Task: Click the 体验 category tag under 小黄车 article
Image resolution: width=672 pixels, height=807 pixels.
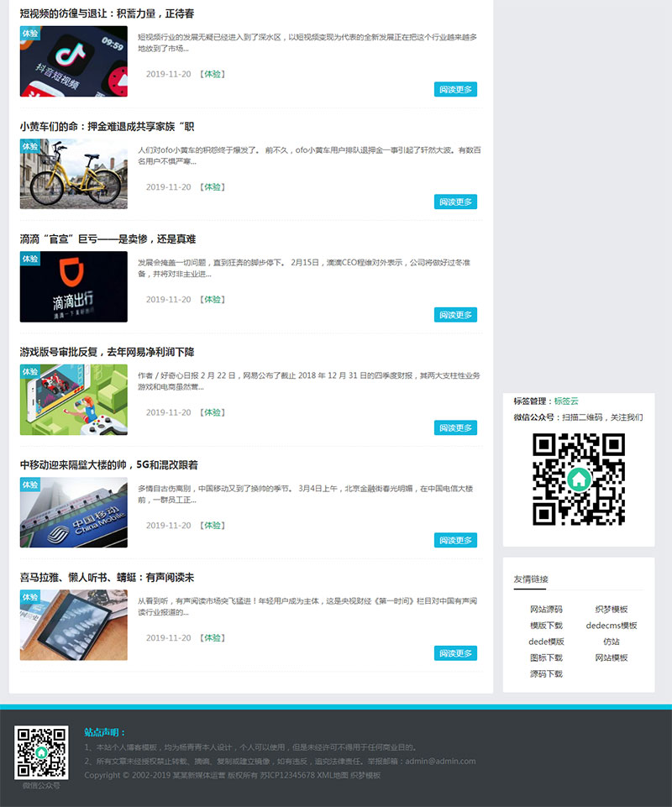Action: point(213,186)
